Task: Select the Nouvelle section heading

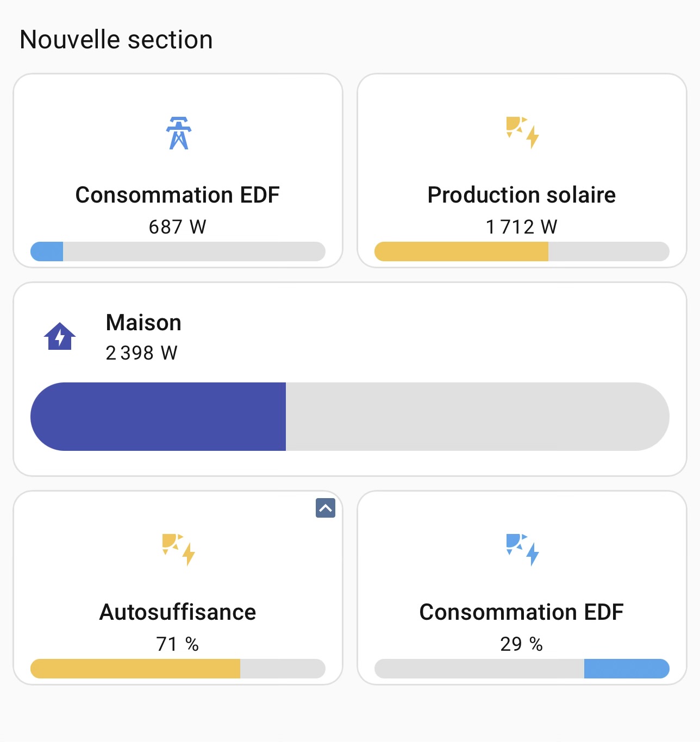Action: pyautogui.click(x=116, y=40)
